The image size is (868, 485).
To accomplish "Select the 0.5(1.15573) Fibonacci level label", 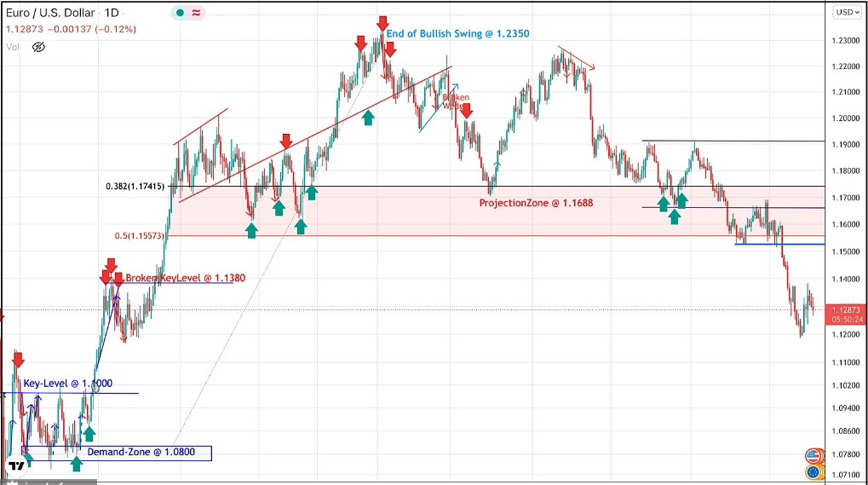I will (x=140, y=236).
